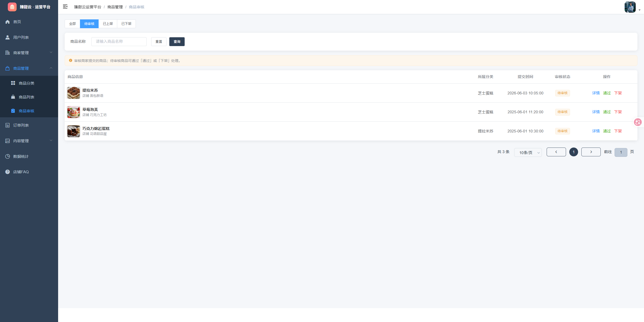Click the 商品名称 search input field

pyautogui.click(x=119, y=42)
